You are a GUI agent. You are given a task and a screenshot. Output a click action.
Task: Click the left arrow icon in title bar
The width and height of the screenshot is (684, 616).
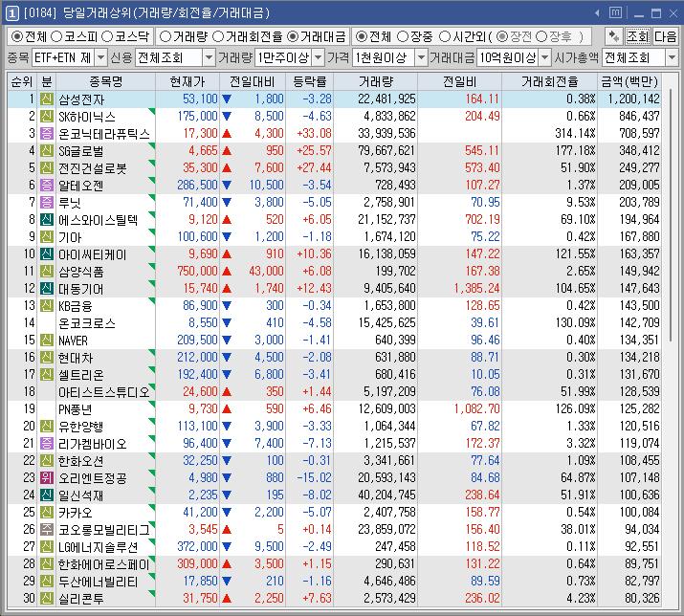(597, 13)
